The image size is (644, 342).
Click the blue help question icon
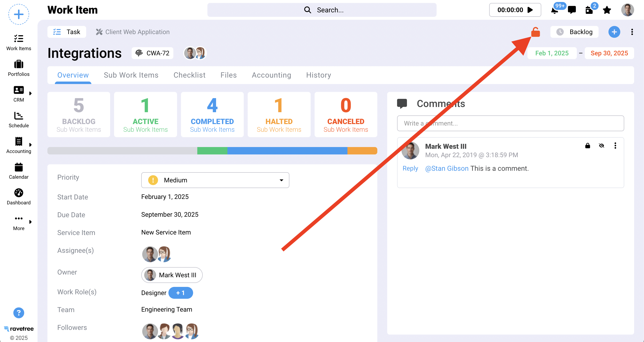coord(19,313)
